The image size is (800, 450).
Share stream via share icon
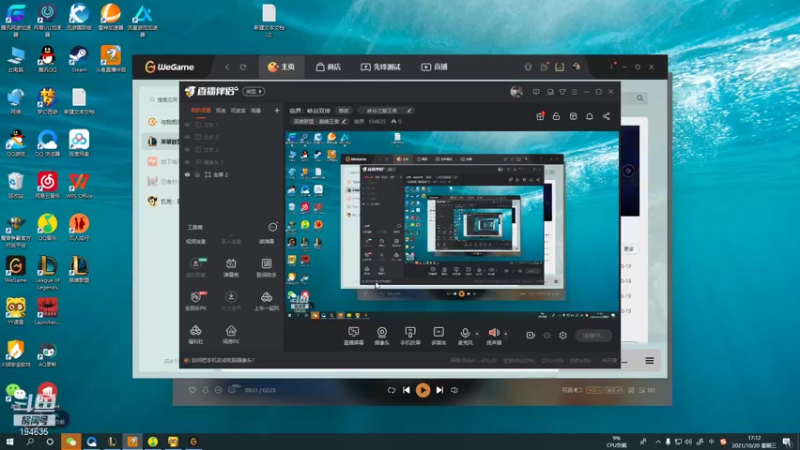click(606, 116)
